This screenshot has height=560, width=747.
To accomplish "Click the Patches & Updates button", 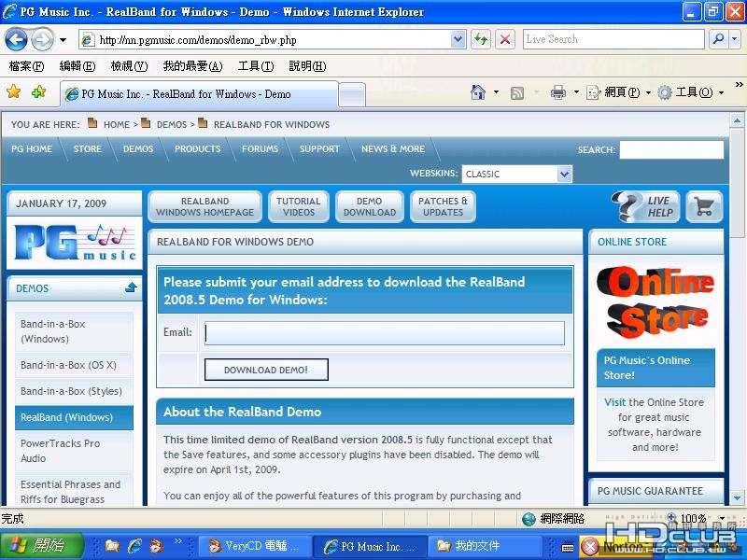I will pyautogui.click(x=443, y=206).
